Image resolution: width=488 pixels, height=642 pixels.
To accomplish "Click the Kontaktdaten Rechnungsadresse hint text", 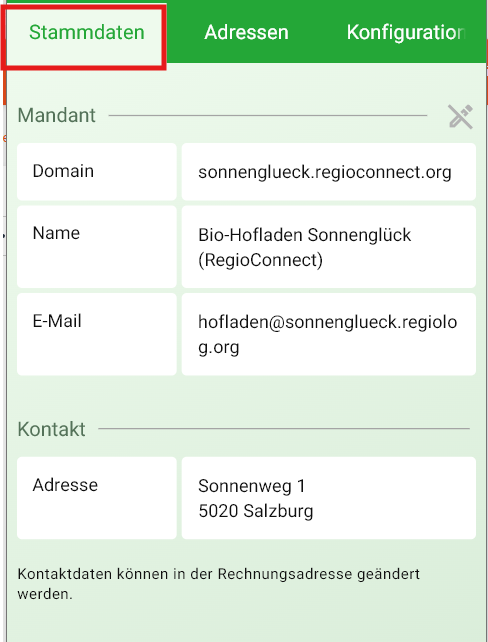I will tap(219, 584).
